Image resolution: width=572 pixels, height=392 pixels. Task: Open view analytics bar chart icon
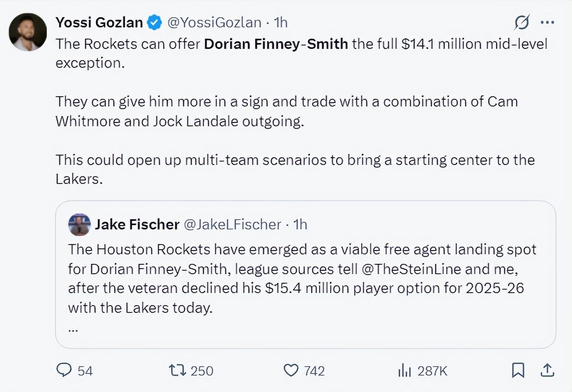(x=405, y=370)
